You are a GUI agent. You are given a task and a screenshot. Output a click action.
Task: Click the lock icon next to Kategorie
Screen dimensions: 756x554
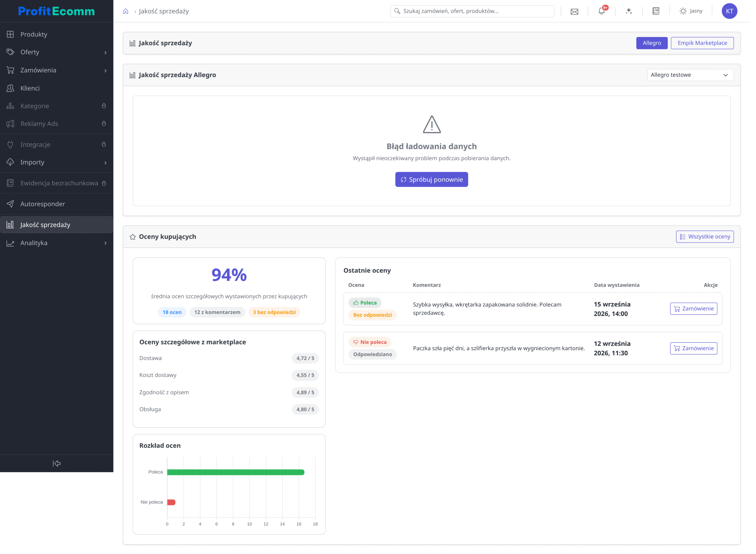pyautogui.click(x=104, y=106)
